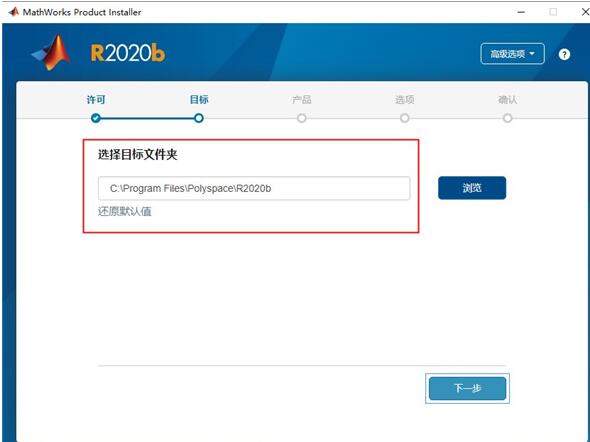The height and width of the screenshot is (442, 590).
Task: Click the 产品 step circle
Action: 301,118
